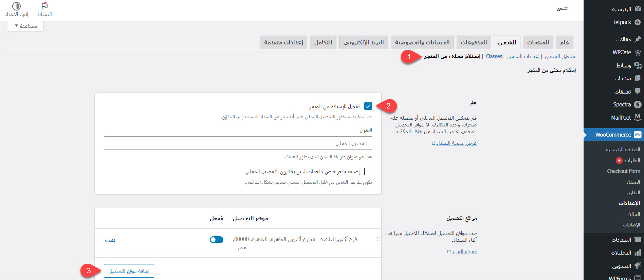Viewport: 644px width, 280px height.
Task: Switch to the Payments settings tab
Action: (474, 42)
